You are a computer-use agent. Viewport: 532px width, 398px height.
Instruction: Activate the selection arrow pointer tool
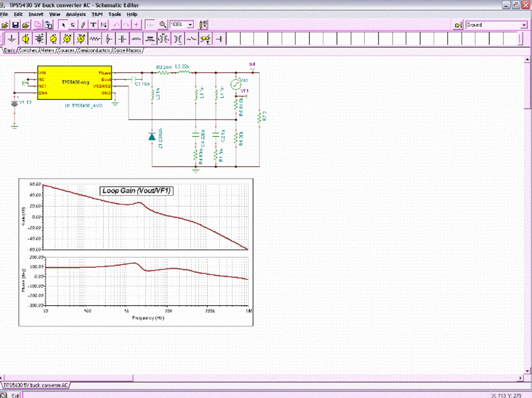coord(63,25)
